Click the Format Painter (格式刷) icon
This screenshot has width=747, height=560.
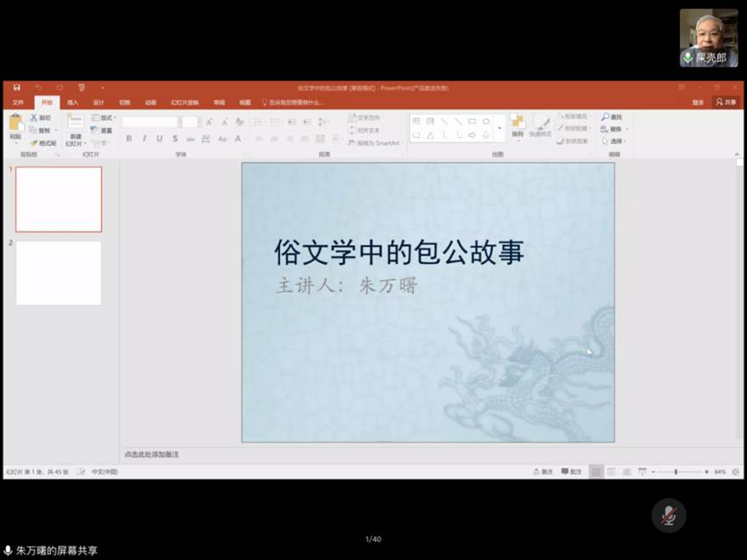coord(34,143)
